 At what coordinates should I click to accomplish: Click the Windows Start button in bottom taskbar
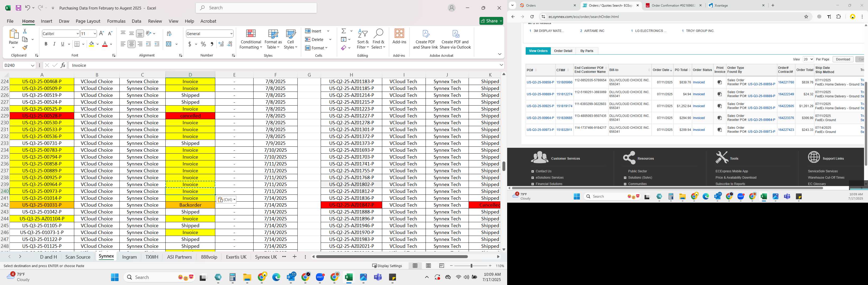click(115, 277)
